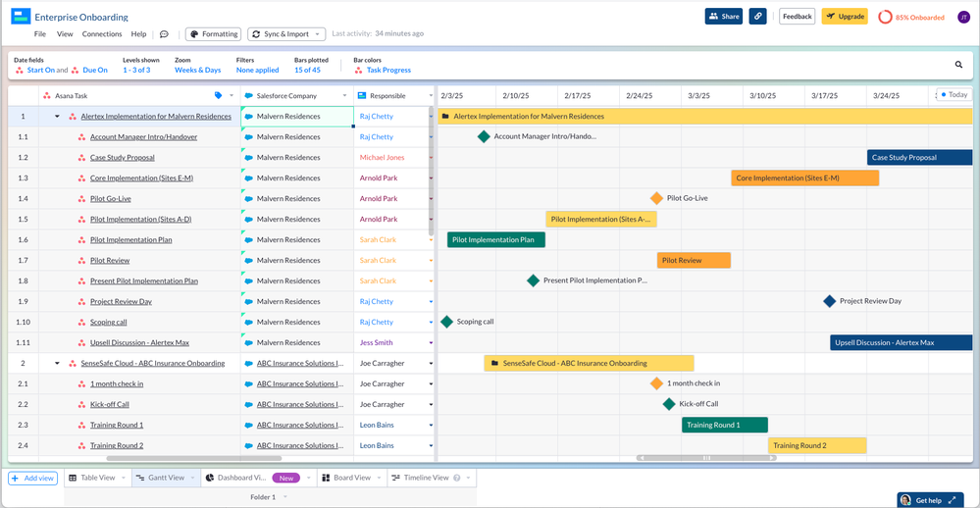This screenshot has height=508, width=980.
Task: Open the Connections menu
Action: (x=102, y=34)
